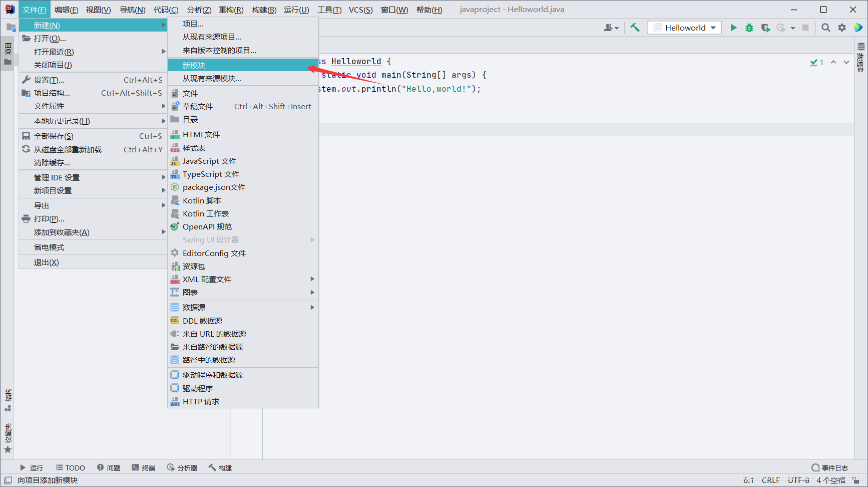
Task: Go to previous highlighted error arrow
Action: [833, 62]
